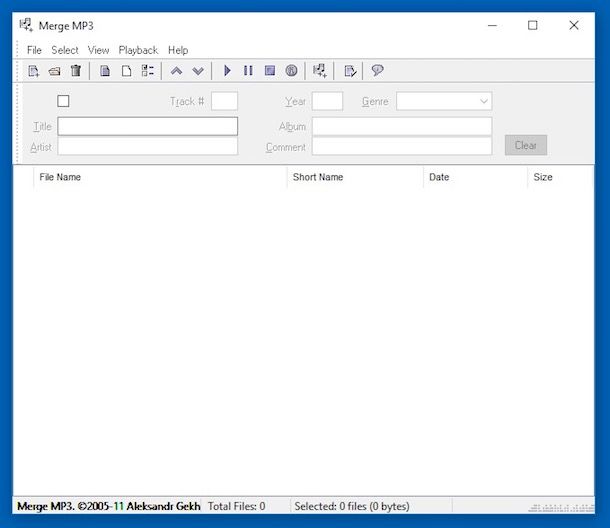The height and width of the screenshot is (528, 610).
Task: Click the Add Folder icon
Action: 54,71
